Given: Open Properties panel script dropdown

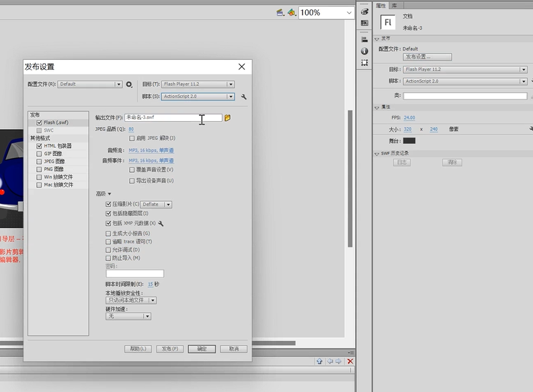Looking at the screenshot, I should pos(465,81).
